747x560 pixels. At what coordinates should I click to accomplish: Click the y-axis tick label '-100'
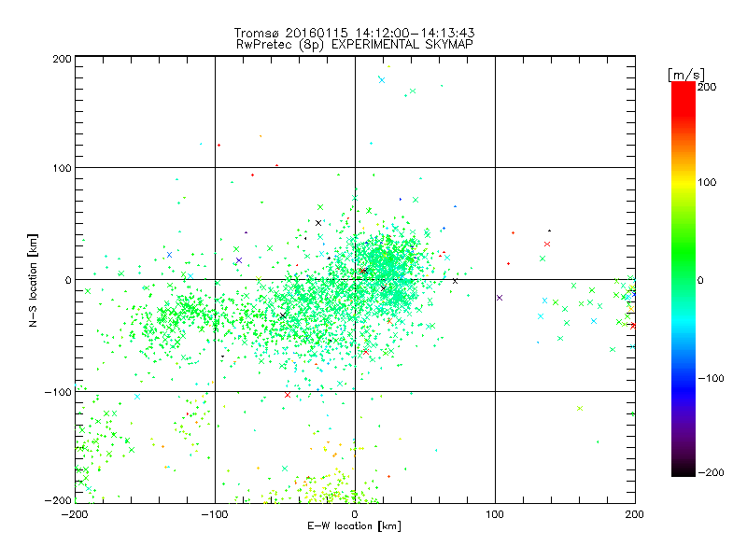click(58, 392)
